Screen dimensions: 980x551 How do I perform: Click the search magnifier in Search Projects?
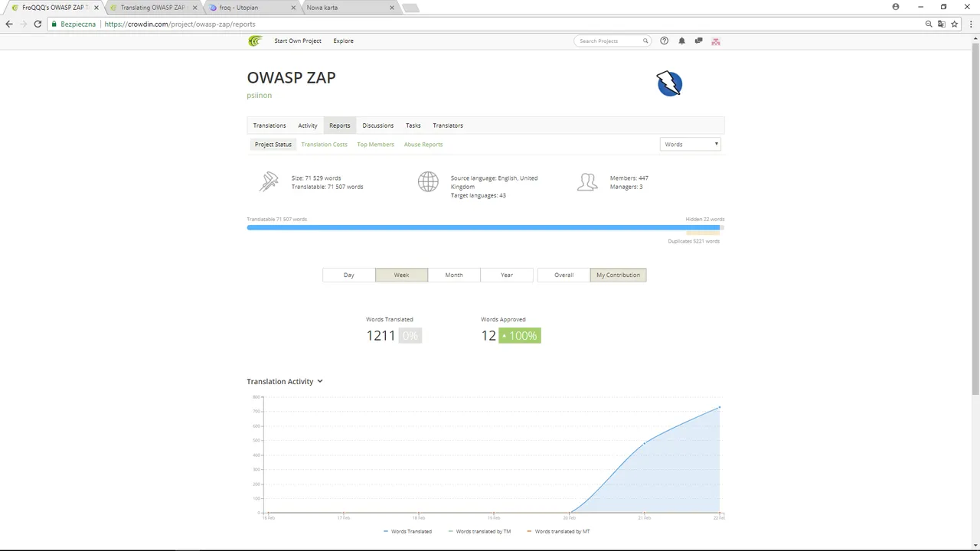click(645, 41)
